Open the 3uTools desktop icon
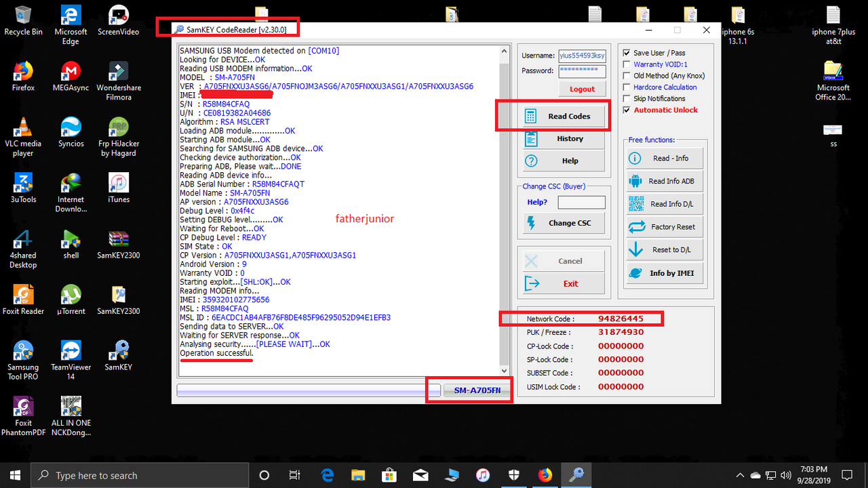The width and height of the screenshot is (868, 488). point(23,188)
